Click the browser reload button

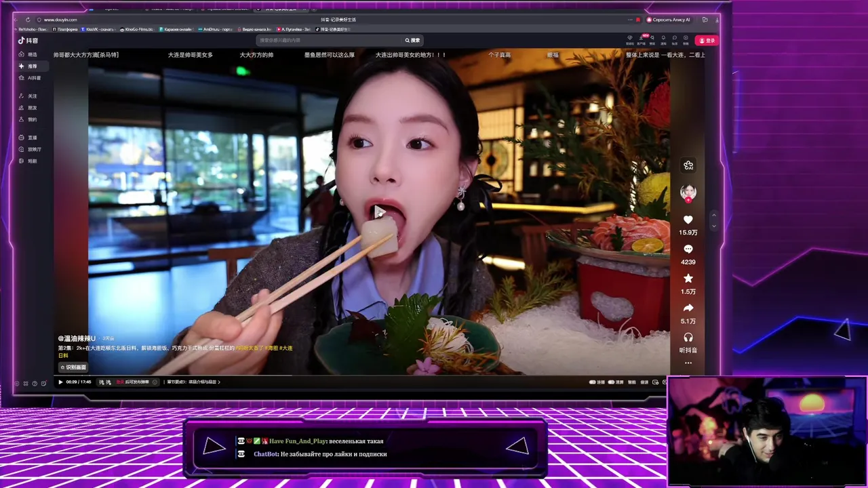[x=28, y=20]
